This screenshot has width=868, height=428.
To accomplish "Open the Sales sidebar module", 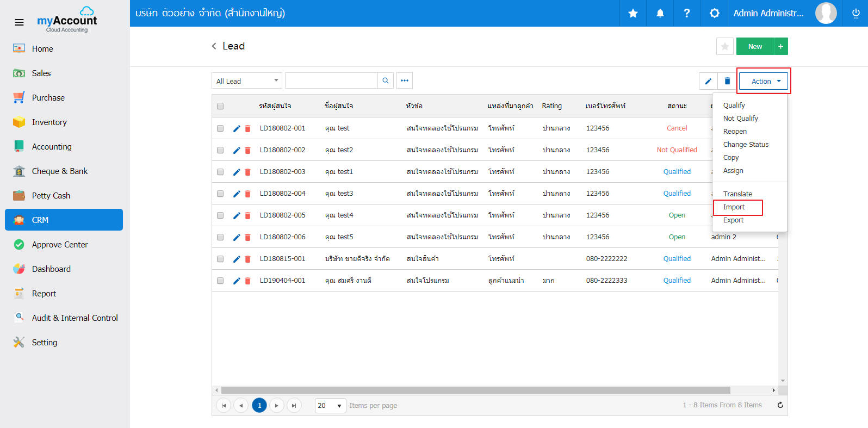I will 64,73.
